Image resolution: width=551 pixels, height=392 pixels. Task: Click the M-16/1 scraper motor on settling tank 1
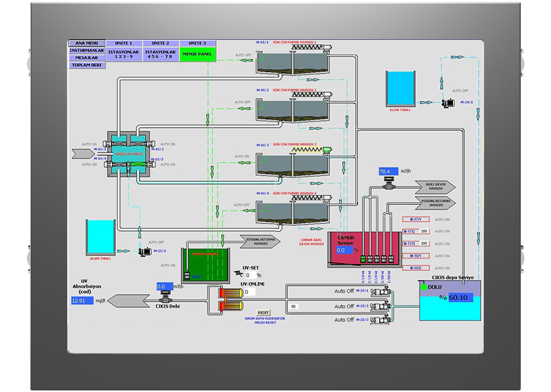coord(327,47)
